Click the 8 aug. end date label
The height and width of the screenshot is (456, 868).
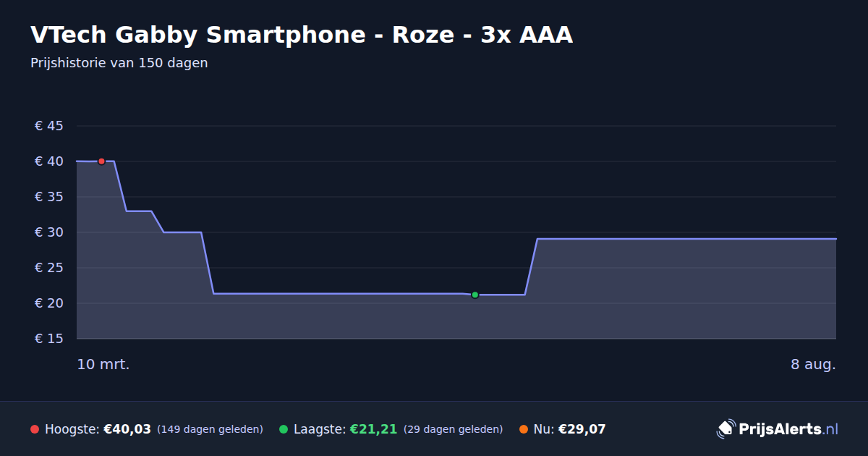[x=813, y=364]
